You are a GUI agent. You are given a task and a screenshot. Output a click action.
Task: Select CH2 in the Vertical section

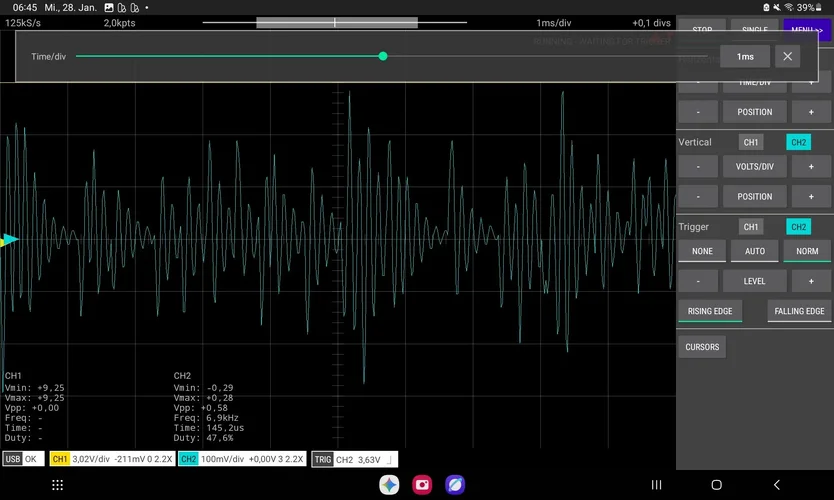[x=798, y=142]
